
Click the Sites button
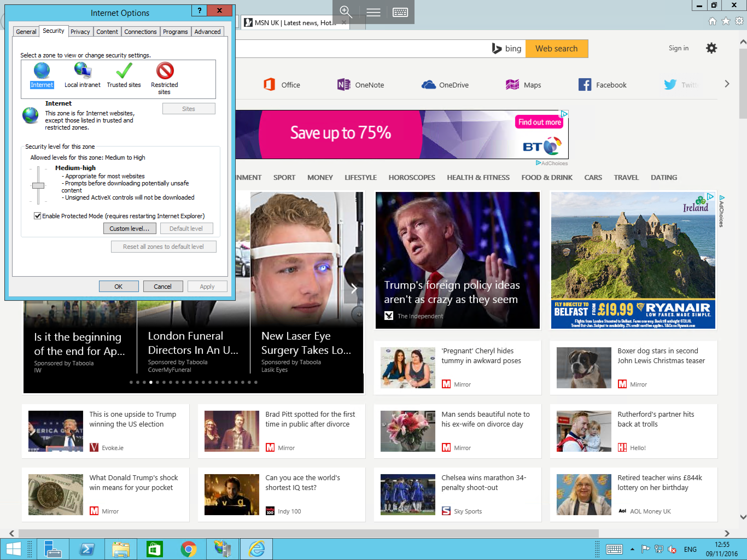(x=188, y=108)
